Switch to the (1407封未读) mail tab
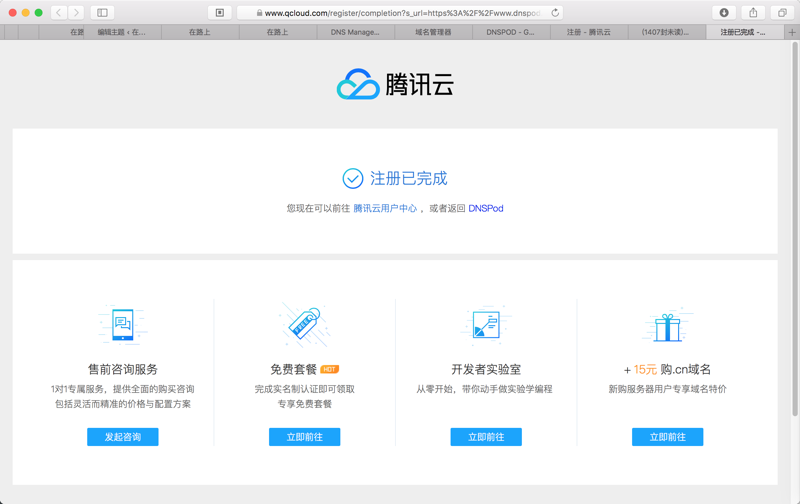Image resolution: width=800 pixels, height=504 pixels. [666, 32]
